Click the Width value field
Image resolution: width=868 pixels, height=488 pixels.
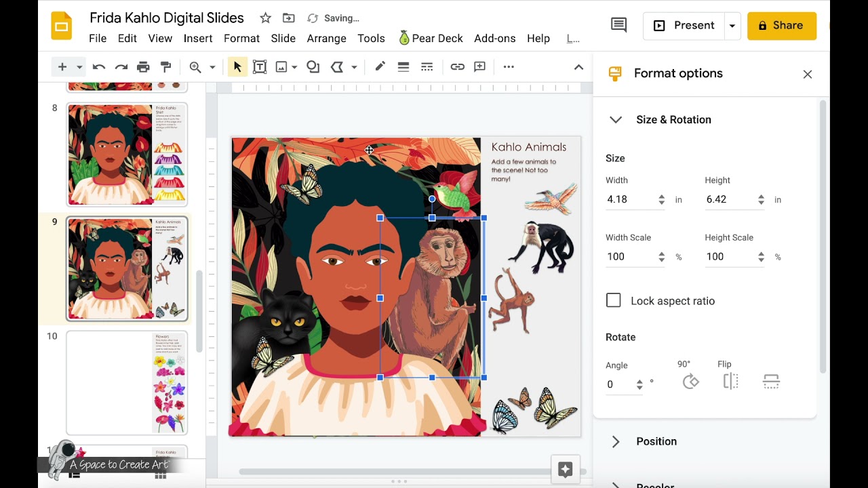coord(629,200)
